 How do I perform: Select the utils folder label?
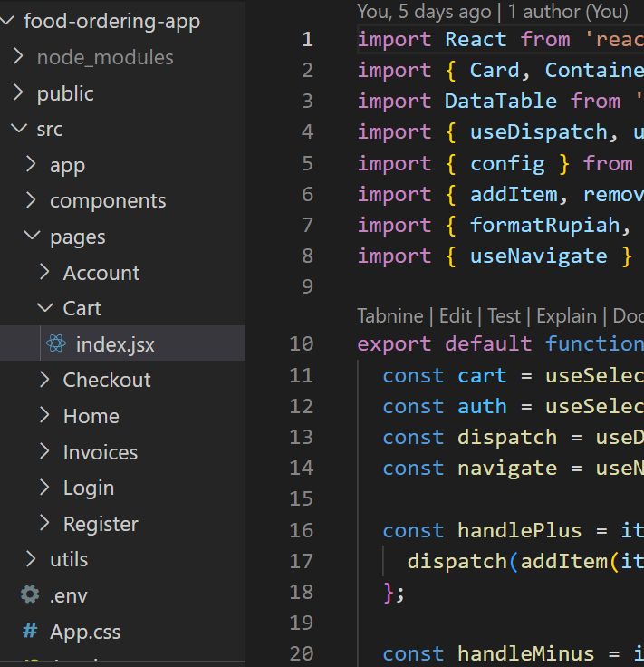coord(69,560)
